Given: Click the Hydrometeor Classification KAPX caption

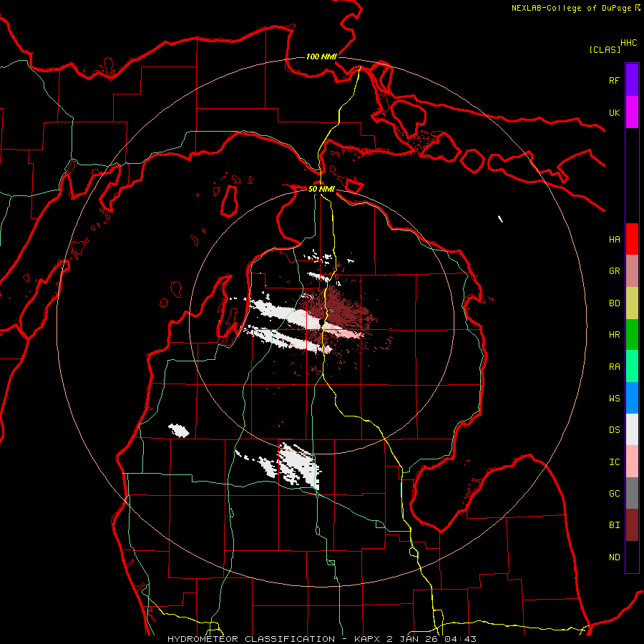Looking at the screenshot, I should (x=321, y=639).
